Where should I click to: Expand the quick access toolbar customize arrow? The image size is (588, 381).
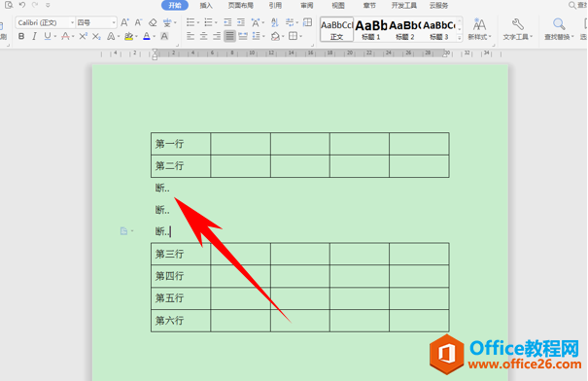click(48, 5)
